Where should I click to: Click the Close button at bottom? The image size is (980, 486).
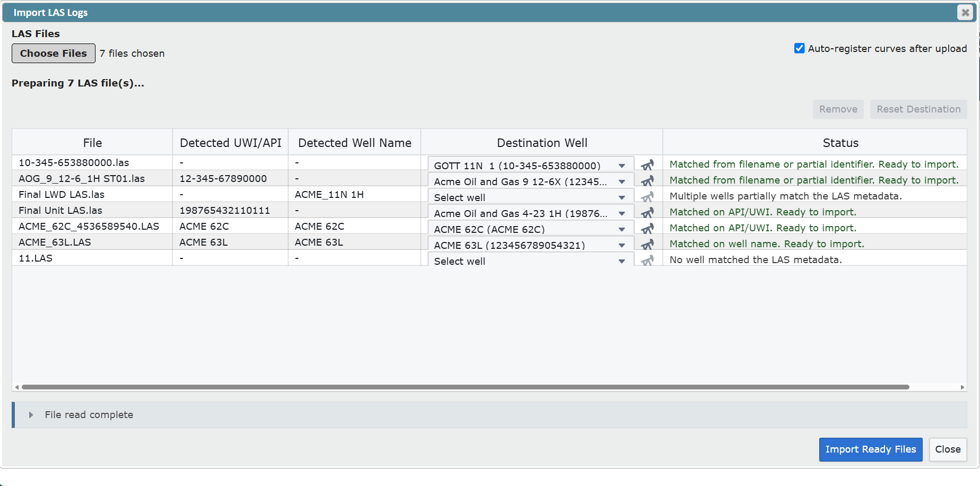click(x=948, y=449)
